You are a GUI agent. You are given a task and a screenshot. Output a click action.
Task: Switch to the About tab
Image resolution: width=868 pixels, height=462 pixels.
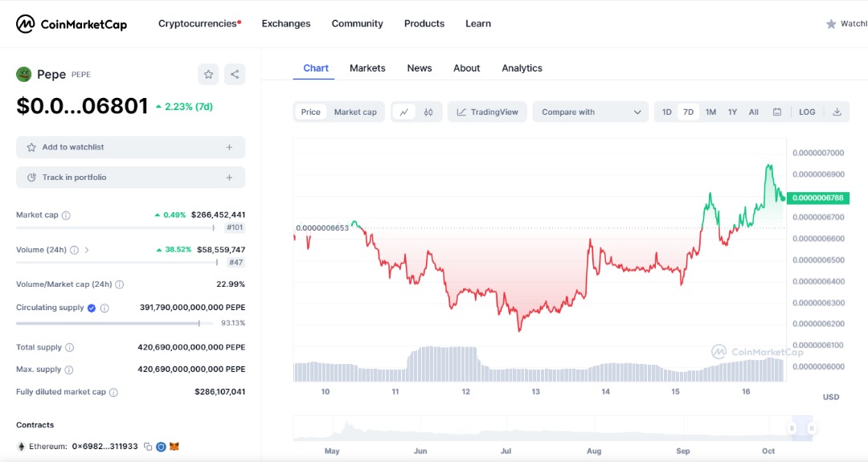467,68
